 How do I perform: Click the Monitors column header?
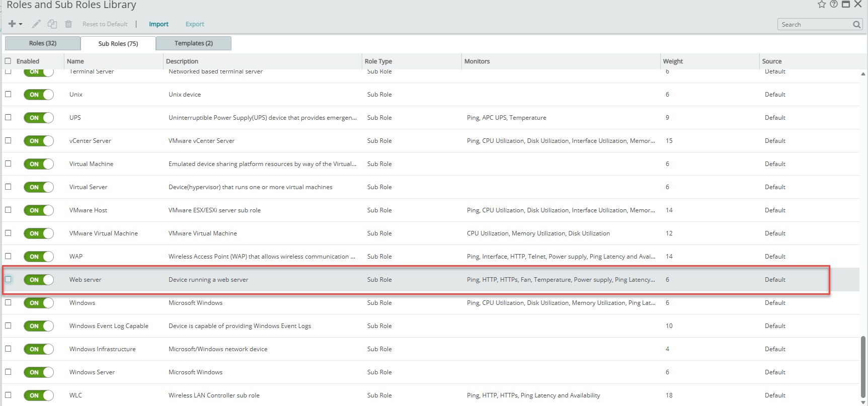(477, 61)
